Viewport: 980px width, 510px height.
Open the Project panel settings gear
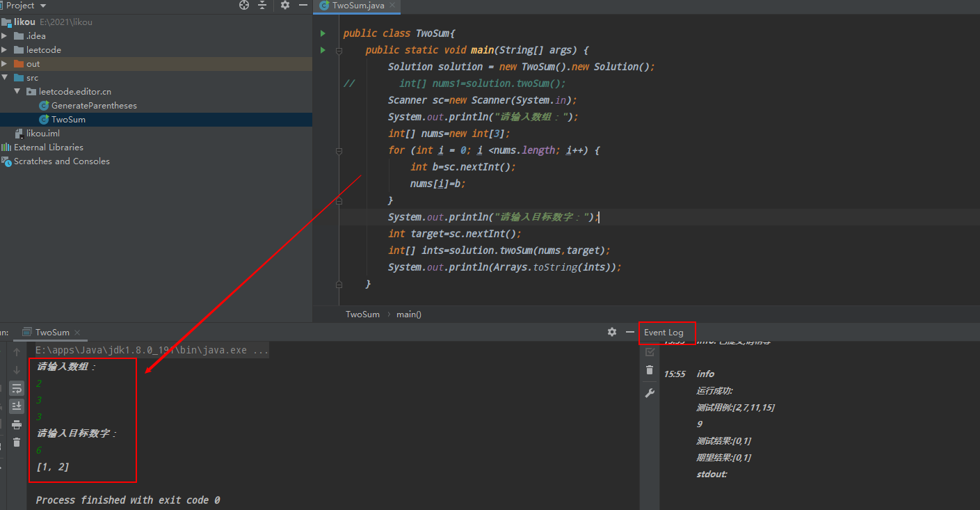pos(285,5)
